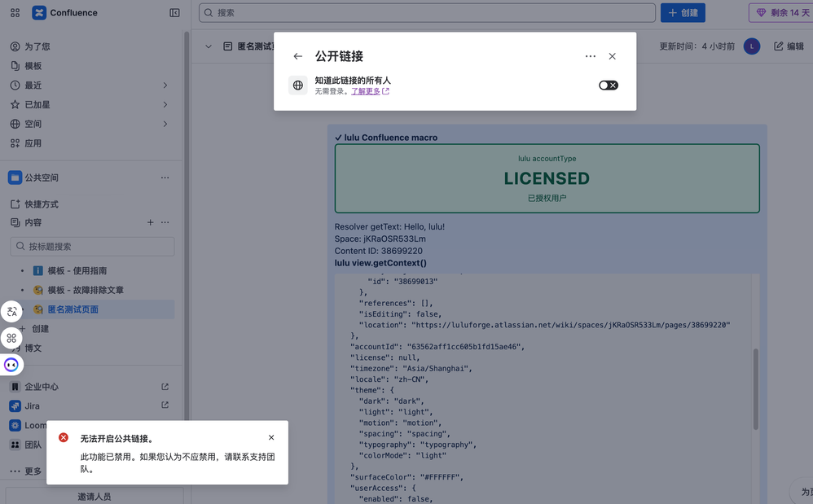Click the lulu view.getContext() heading
This screenshot has width=813, height=504.
coord(380,263)
